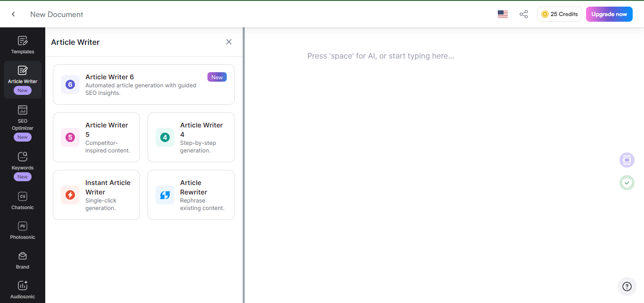Choose the Article Writer 6 card

[143, 84]
